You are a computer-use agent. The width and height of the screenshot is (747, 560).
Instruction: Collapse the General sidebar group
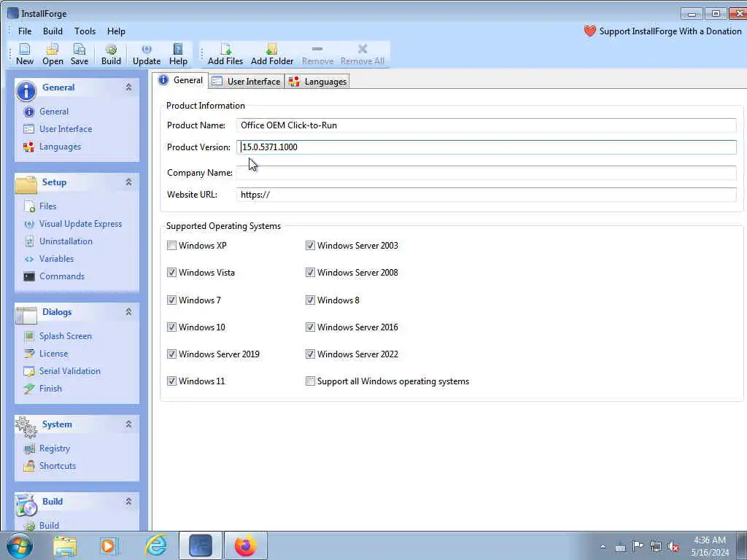click(128, 87)
